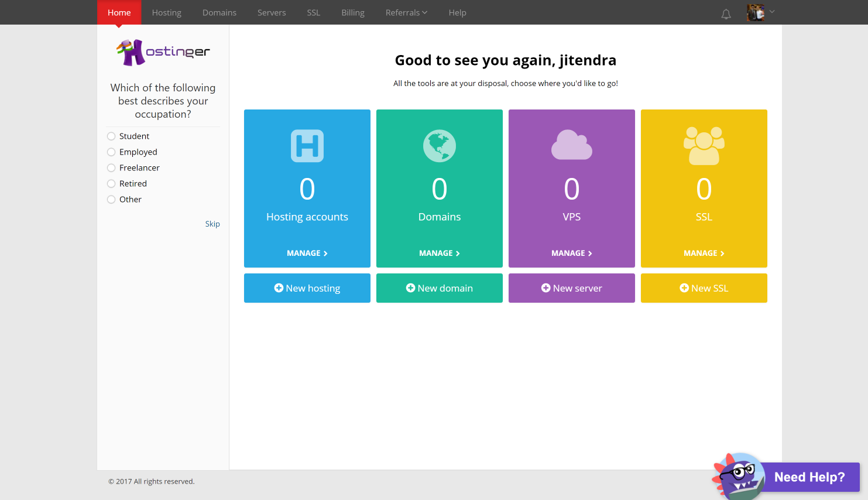Open the account dropdown arrow

tap(772, 12)
